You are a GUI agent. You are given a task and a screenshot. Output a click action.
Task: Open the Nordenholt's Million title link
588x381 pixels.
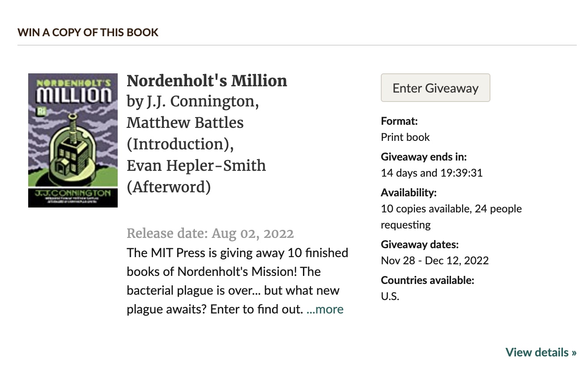pyautogui.click(x=207, y=81)
